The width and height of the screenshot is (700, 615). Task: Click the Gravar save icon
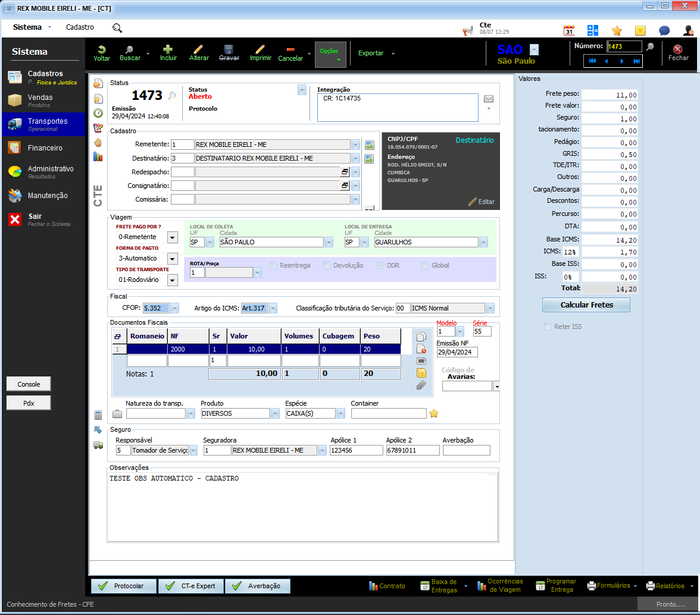click(x=229, y=53)
